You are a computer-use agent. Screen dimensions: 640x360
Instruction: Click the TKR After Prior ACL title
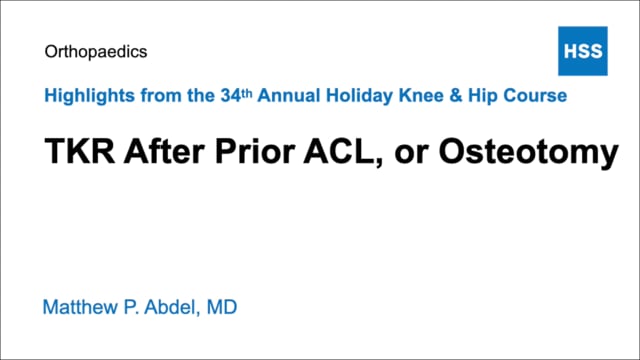(331, 152)
